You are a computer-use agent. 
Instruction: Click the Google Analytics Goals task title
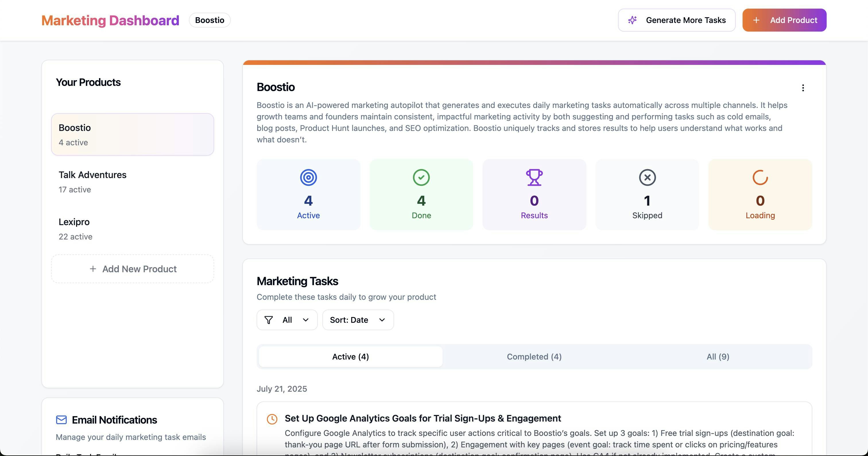point(423,418)
